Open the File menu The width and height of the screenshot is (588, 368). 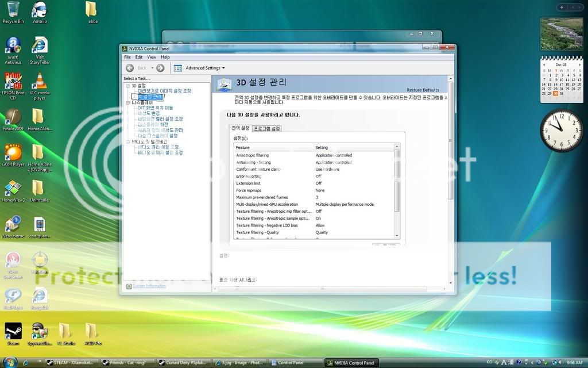pos(127,57)
